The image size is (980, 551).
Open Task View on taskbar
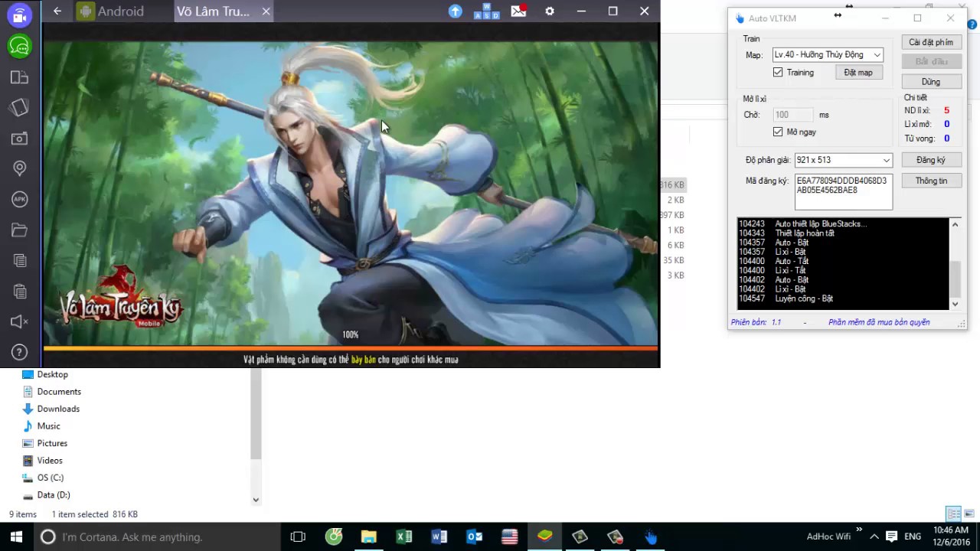click(x=298, y=536)
